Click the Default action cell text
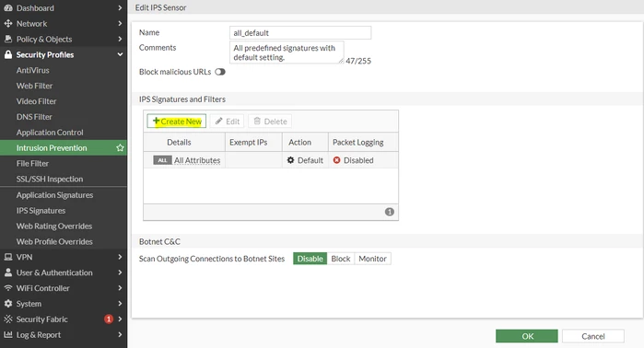The height and width of the screenshot is (348, 644). coord(310,160)
